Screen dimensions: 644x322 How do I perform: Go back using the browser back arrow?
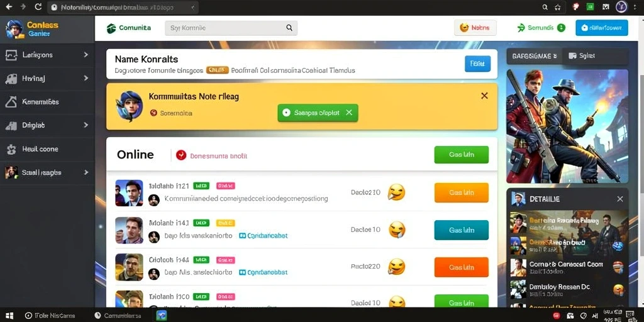(x=9, y=7)
